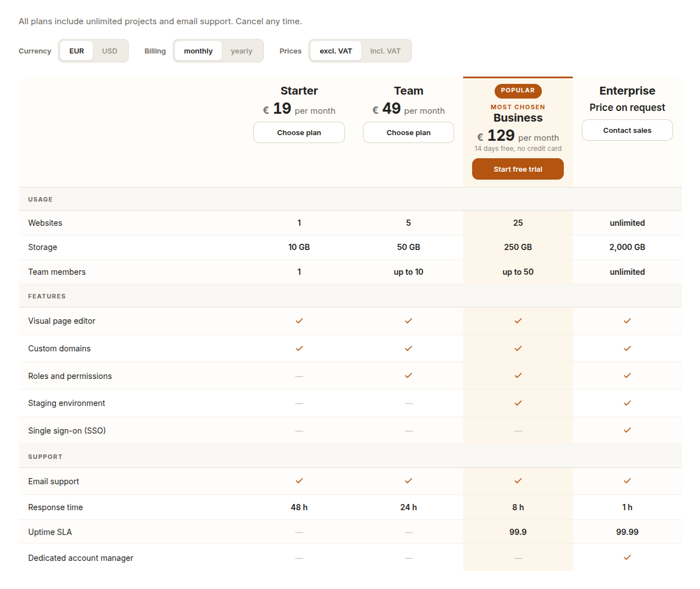Click 'Price on request' under Enterprise
The width and height of the screenshot is (700, 589).
coord(627,108)
